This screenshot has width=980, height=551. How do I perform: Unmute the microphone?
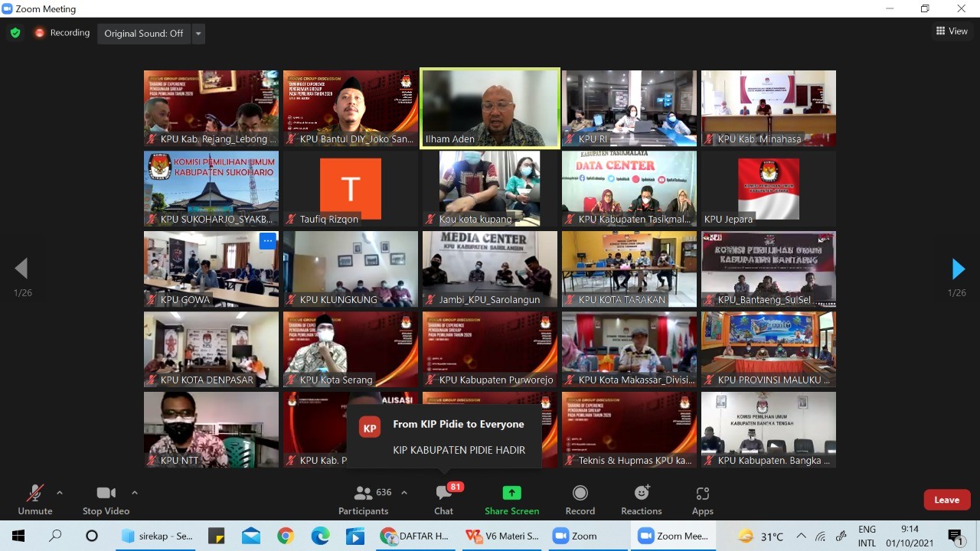34,500
